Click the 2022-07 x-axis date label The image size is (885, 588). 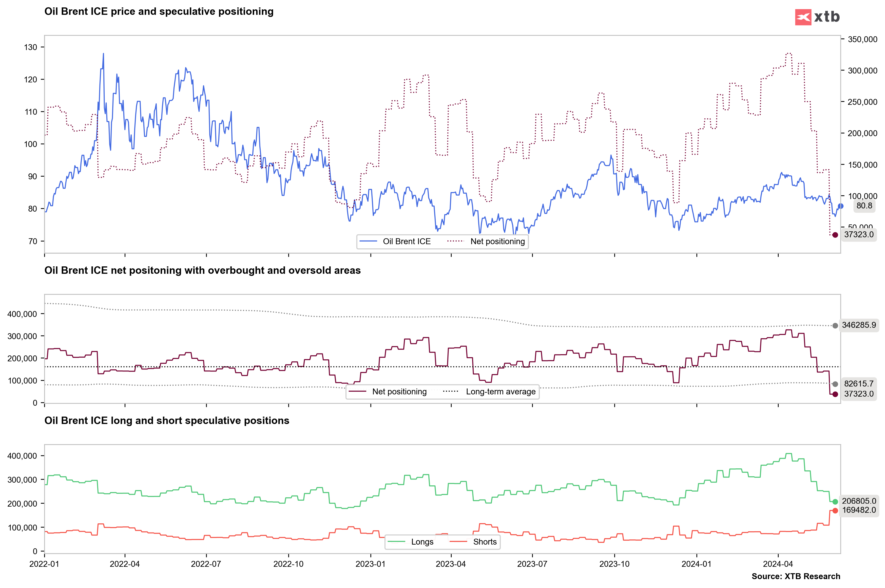pyautogui.click(x=206, y=564)
